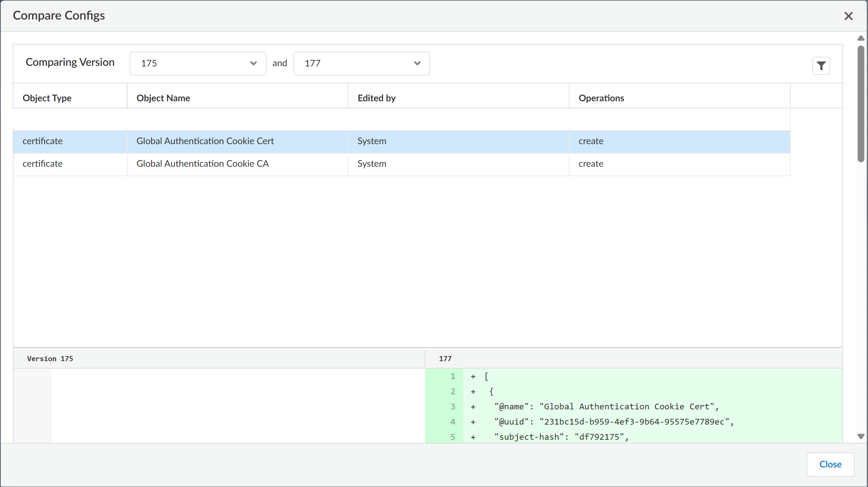
Task: Open the version 175 dropdown
Action: [198, 63]
